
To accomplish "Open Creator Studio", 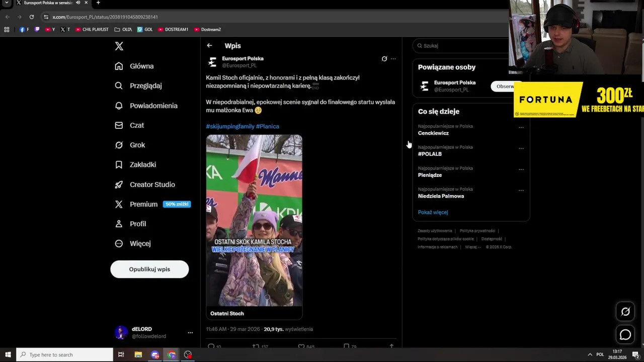I will tap(145, 185).
